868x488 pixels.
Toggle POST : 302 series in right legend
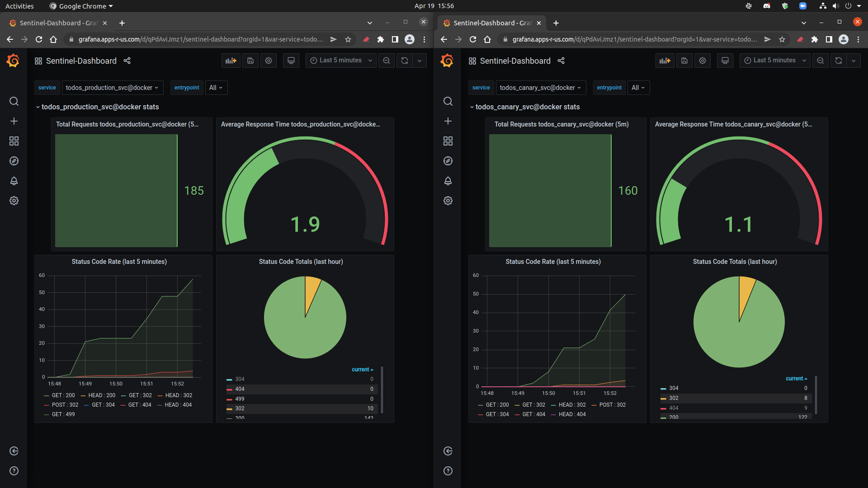612,405
